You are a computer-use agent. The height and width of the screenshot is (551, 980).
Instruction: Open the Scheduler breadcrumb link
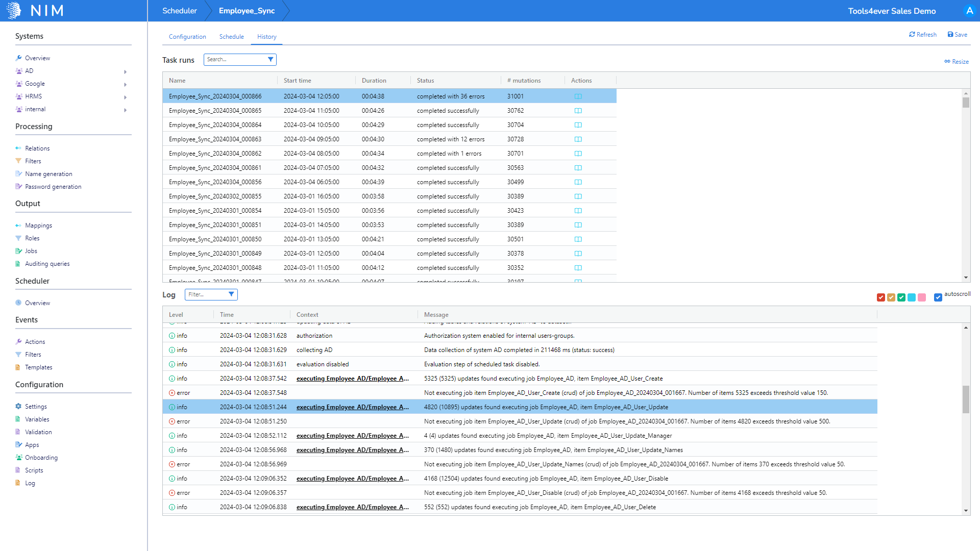tap(179, 11)
